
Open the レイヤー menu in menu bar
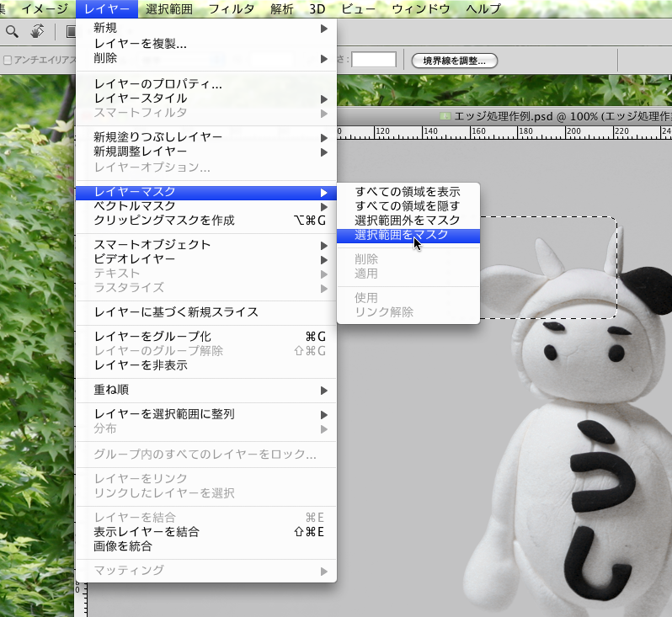[107, 9]
